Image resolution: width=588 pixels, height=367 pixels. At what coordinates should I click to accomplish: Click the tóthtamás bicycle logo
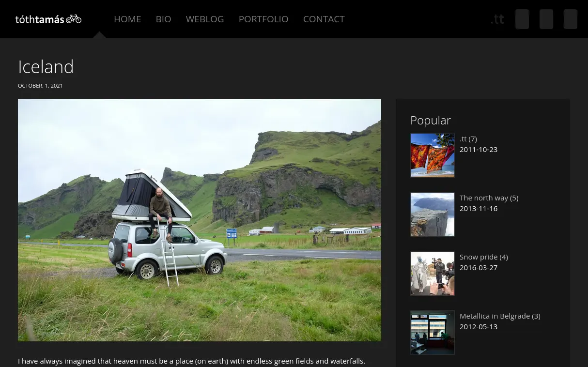point(48,19)
